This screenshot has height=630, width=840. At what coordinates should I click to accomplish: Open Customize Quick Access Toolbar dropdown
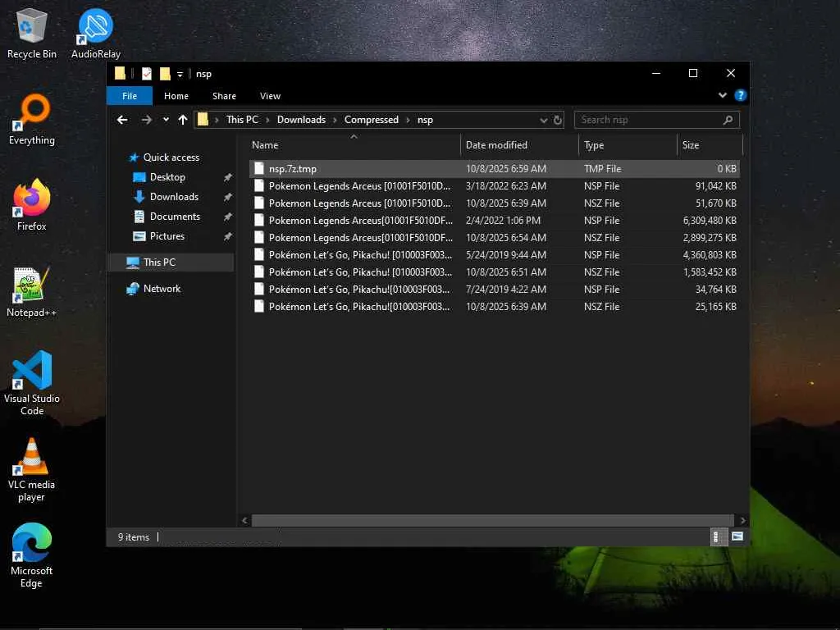[180, 74]
